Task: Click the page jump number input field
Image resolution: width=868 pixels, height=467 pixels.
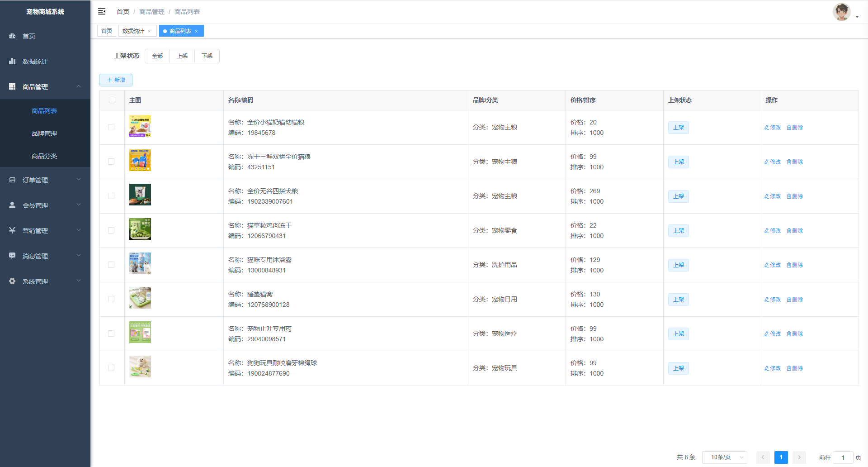Action: [x=843, y=457]
